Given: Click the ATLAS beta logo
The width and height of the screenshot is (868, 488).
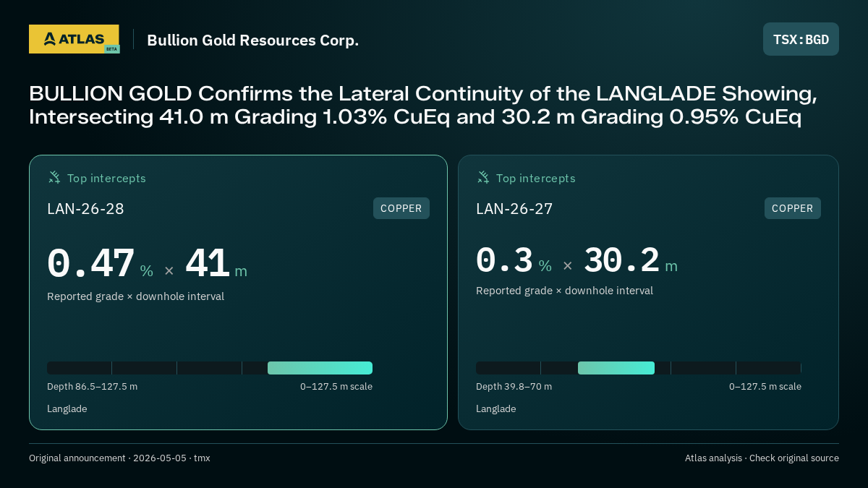Looking at the screenshot, I should click(74, 39).
